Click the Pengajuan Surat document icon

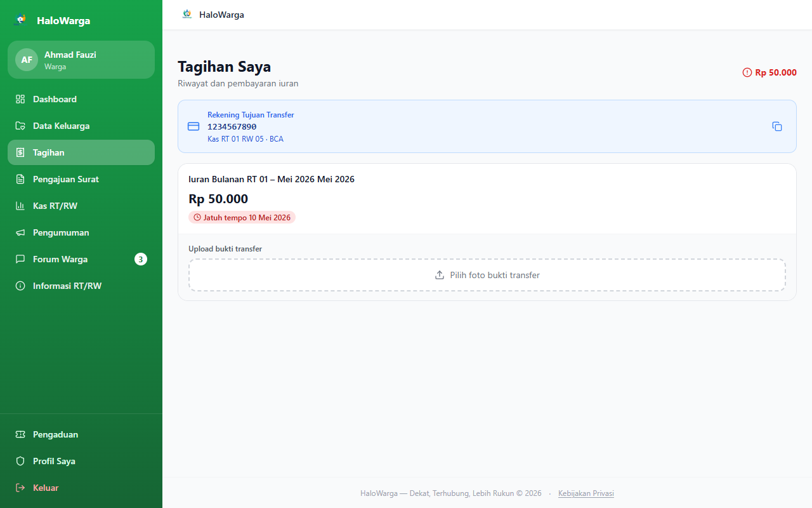coord(20,179)
